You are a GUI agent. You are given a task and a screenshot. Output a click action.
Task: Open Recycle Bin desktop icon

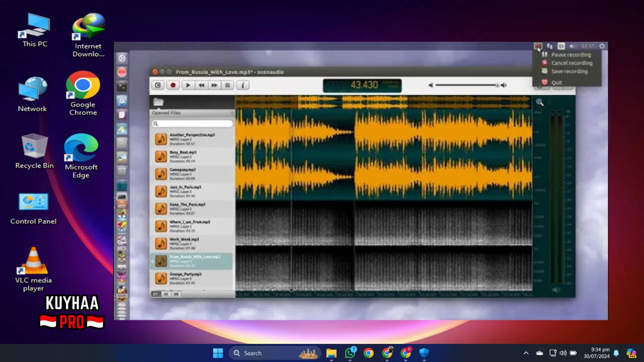pyautogui.click(x=34, y=151)
